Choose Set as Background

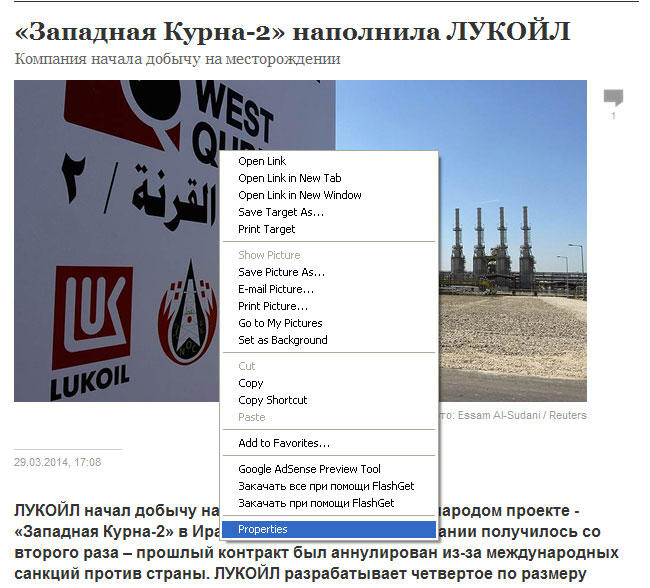[x=329, y=340]
